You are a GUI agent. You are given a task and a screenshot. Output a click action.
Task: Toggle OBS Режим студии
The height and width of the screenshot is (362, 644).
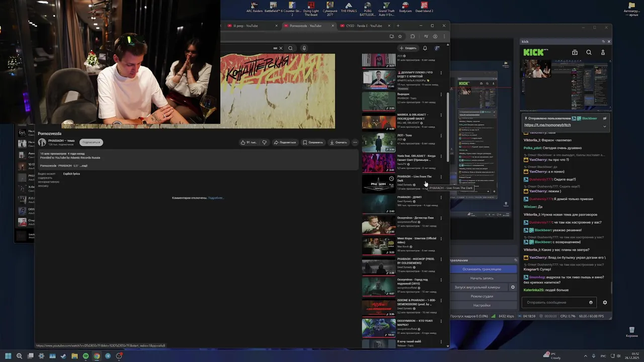point(481,296)
